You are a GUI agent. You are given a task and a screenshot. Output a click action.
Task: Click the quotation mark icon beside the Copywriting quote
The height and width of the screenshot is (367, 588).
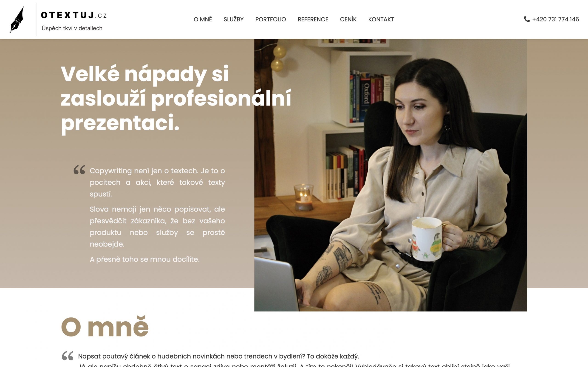[79, 170]
